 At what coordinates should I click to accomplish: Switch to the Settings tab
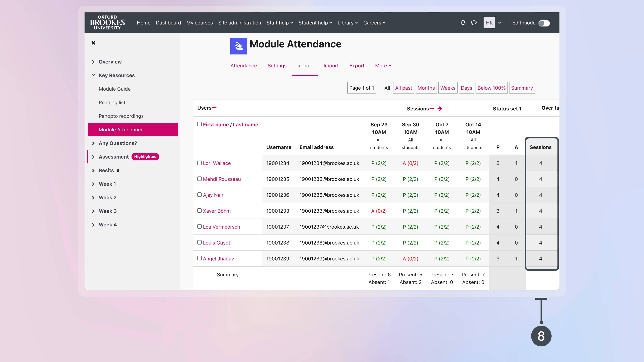tap(277, 66)
